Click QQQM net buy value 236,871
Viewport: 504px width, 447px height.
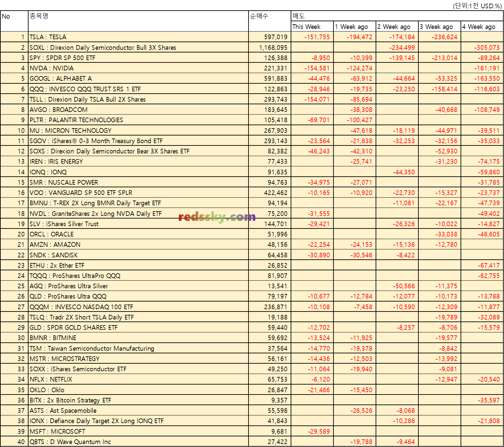pos(270,307)
